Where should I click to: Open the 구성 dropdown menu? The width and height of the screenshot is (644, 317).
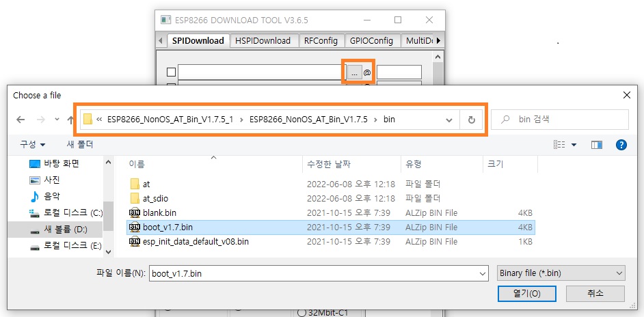(33, 145)
